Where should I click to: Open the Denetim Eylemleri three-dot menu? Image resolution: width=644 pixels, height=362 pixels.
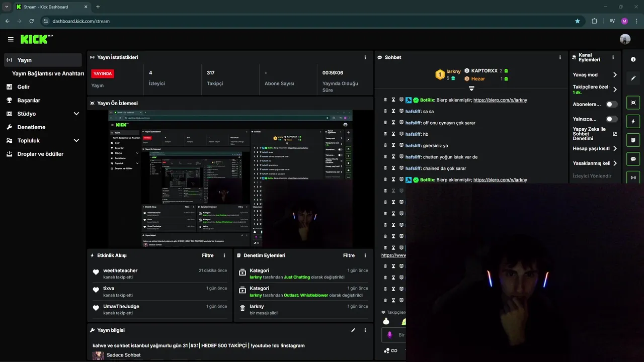[365, 255]
